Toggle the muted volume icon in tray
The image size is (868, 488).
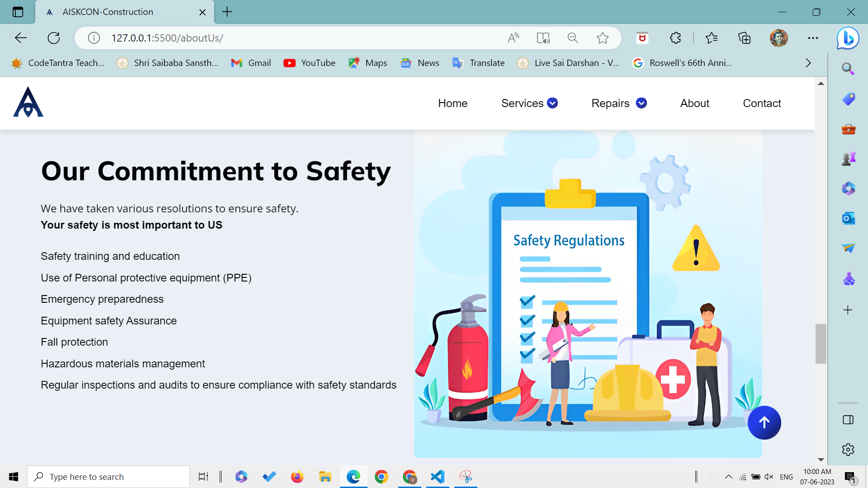[x=769, y=477]
